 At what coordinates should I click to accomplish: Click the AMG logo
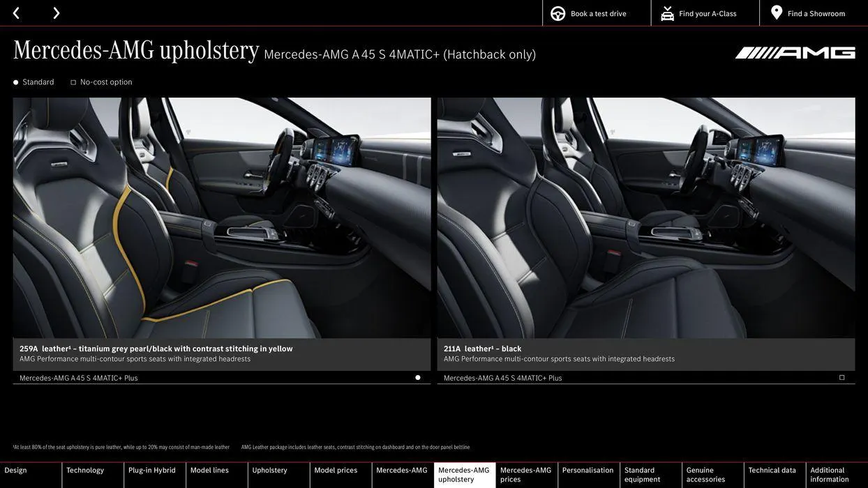point(795,53)
